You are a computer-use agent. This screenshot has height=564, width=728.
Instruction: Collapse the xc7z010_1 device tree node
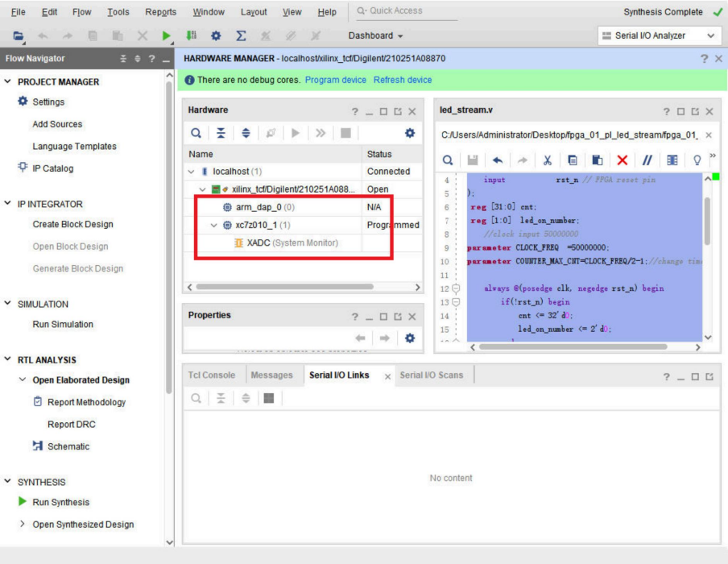[x=214, y=226]
